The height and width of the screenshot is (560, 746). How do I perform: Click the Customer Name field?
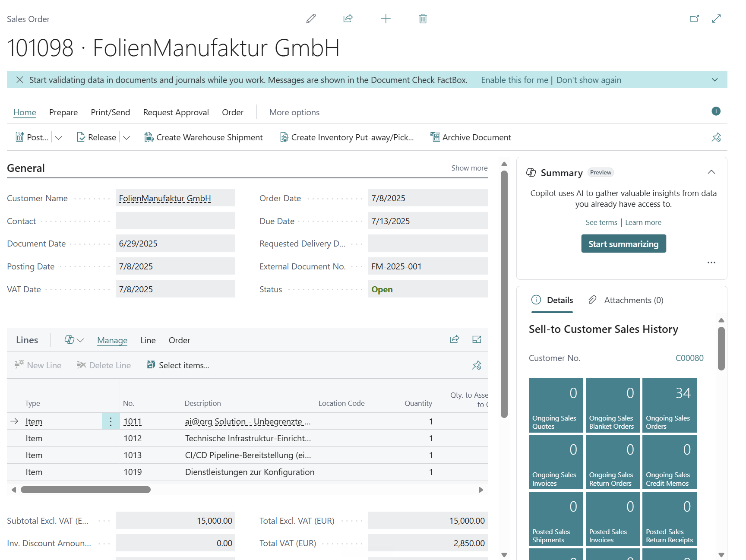click(x=175, y=198)
